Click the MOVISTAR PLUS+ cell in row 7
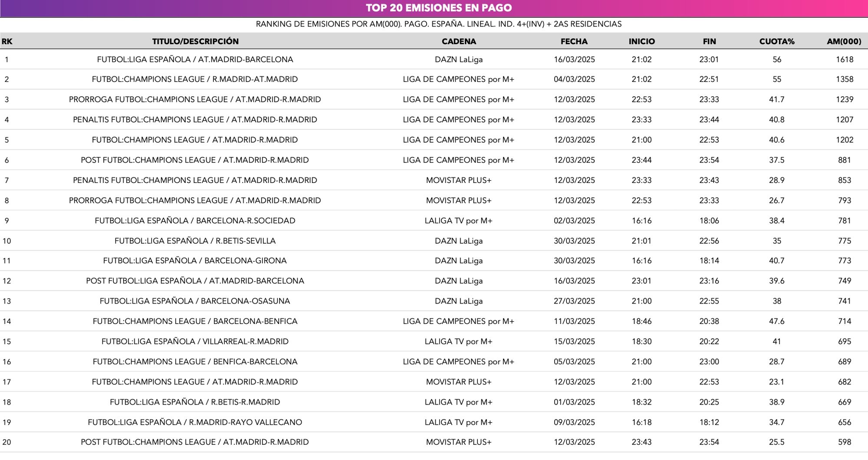Screen dimensions: 868x460 [458, 180]
